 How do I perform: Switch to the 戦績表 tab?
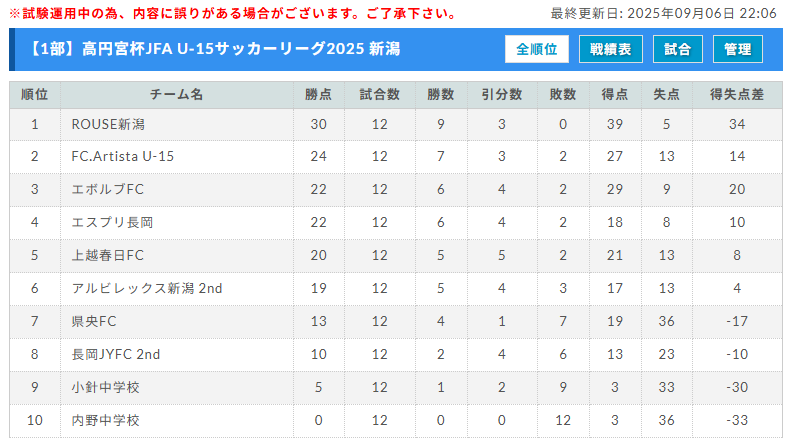point(611,49)
